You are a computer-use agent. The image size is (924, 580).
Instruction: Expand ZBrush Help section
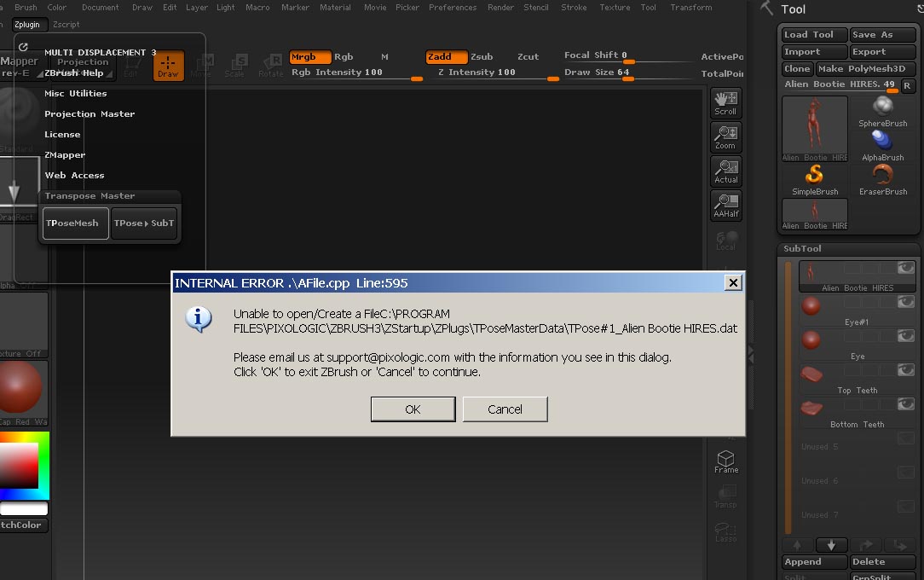pos(73,73)
